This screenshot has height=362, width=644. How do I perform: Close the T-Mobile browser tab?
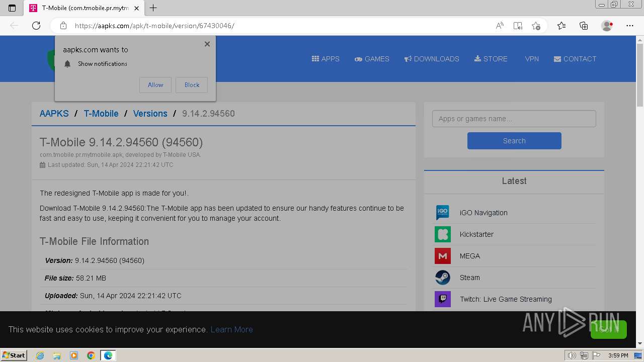[x=136, y=8]
